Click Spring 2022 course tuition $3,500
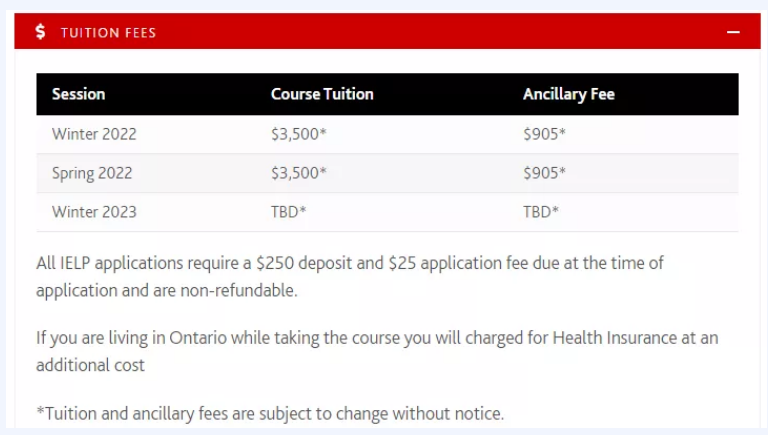The width and height of the screenshot is (768, 435). pos(298,173)
